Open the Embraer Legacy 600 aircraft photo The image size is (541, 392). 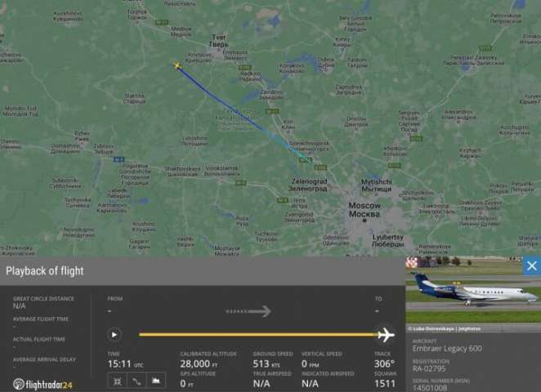click(473, 290)
